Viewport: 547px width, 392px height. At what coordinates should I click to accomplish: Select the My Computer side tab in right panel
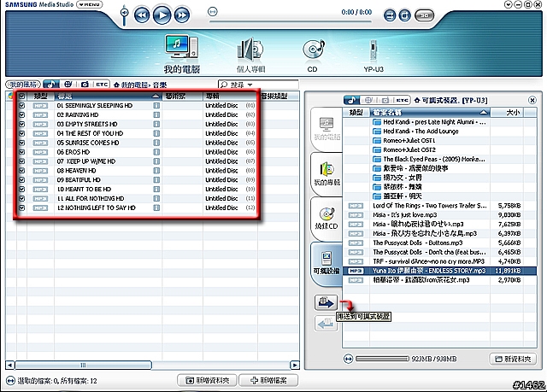pyautogui.click(x=326, y=129)
